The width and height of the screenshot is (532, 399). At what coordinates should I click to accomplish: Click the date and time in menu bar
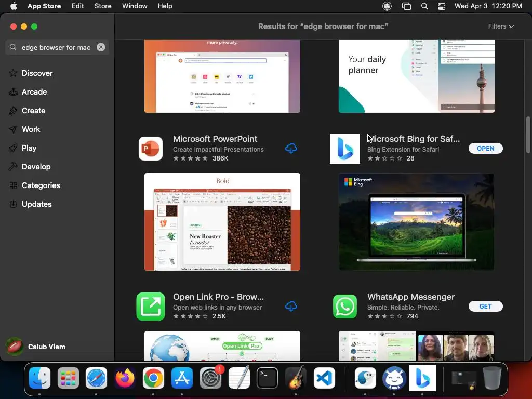[x=488, y=6]
